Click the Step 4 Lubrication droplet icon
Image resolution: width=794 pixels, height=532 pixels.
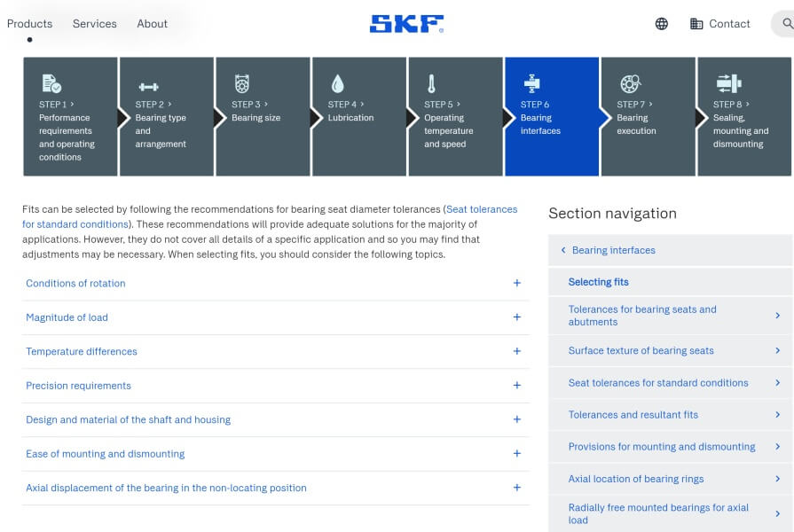pos(338,83)
